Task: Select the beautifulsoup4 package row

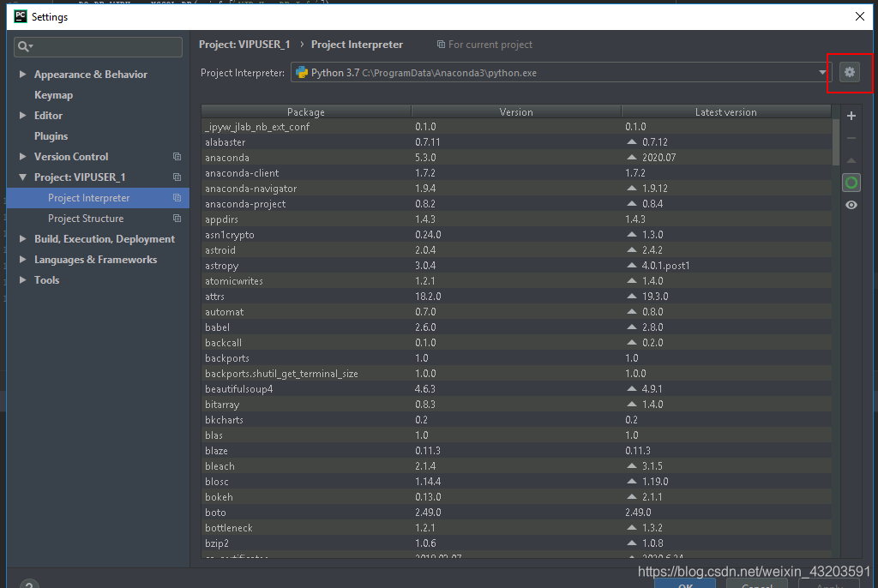Action: [x=516, y=388]
